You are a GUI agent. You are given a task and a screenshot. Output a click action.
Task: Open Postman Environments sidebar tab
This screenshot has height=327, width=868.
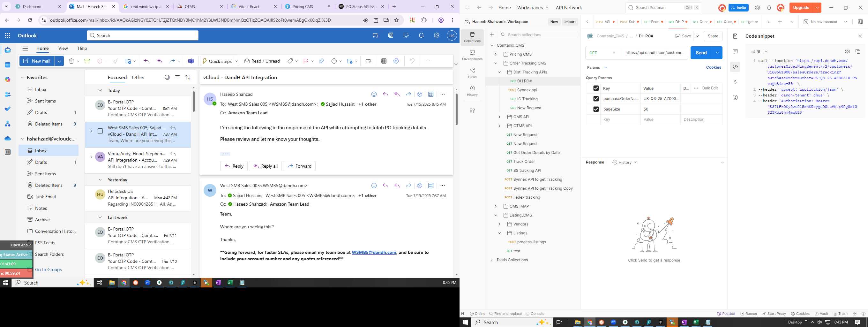pos(472,55)
